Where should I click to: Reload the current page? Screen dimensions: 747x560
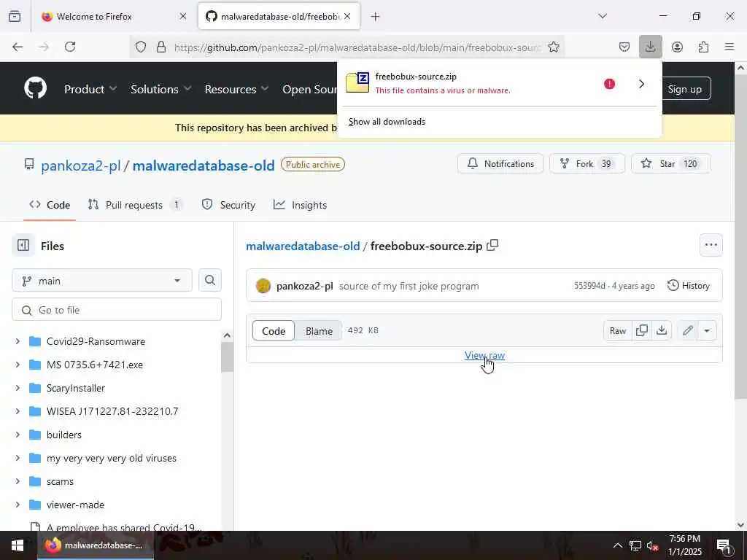coord(70,47)
